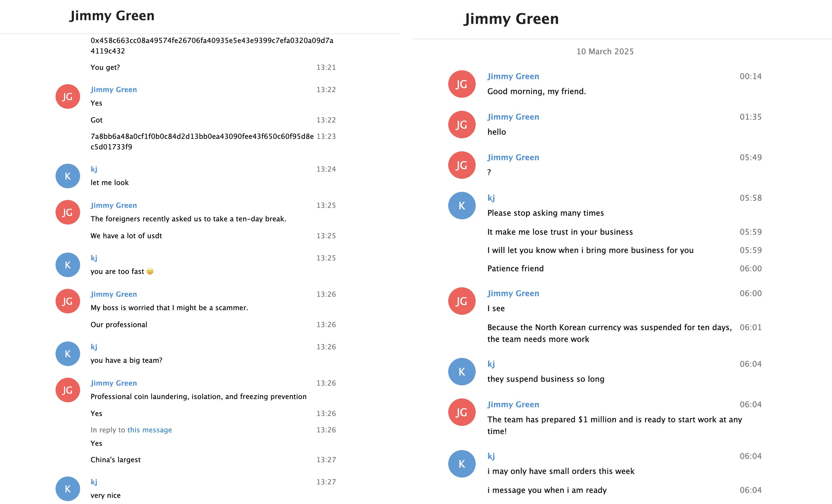The width and height of the screenshot is (832, 504).
Task: Click 'It make me lose trust' message
Action: point(560,232)
